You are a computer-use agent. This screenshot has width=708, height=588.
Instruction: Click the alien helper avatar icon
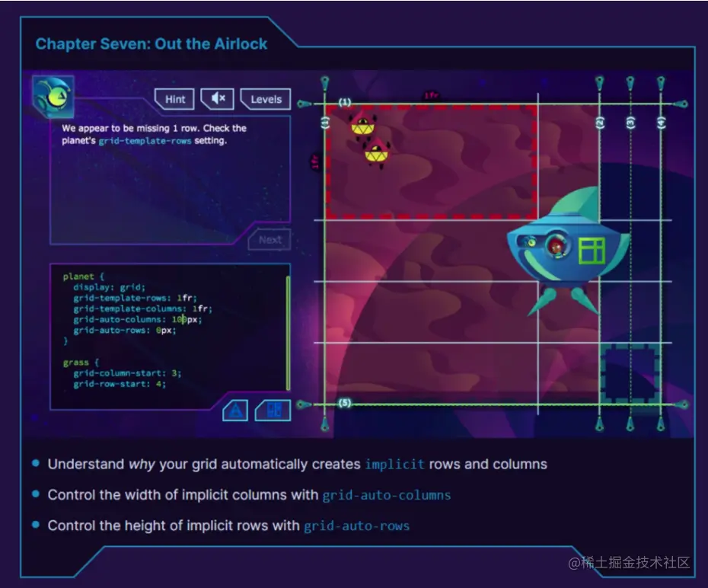pyautogui.click(x=53, y=96)
